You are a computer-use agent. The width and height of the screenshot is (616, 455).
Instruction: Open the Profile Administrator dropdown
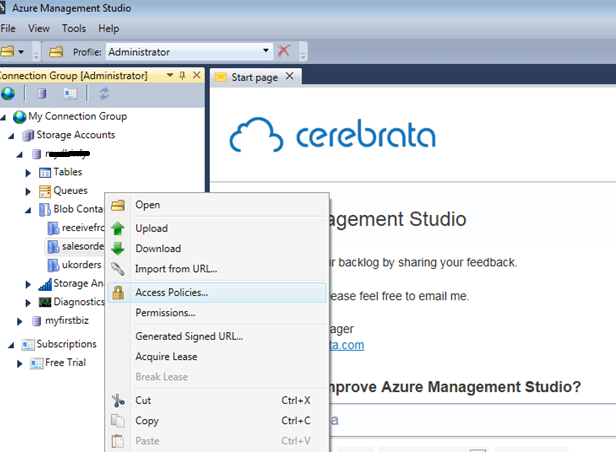[x=266, y=51]
